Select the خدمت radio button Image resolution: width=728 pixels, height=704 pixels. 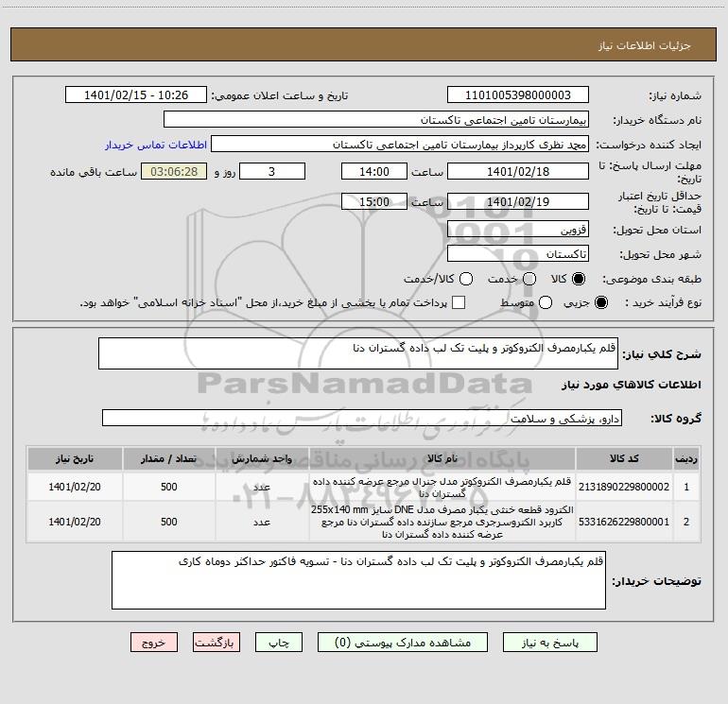pyautogui.click(x=529, y=279)
